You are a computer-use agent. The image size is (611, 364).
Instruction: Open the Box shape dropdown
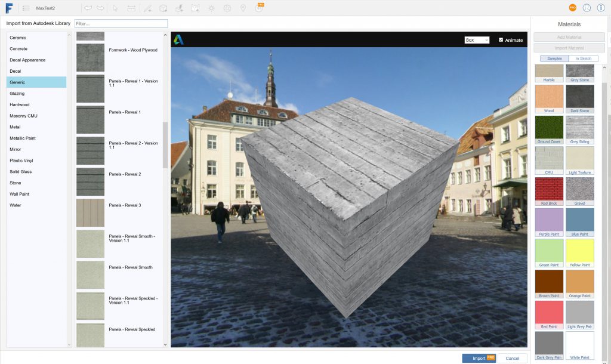coord(477,40)
